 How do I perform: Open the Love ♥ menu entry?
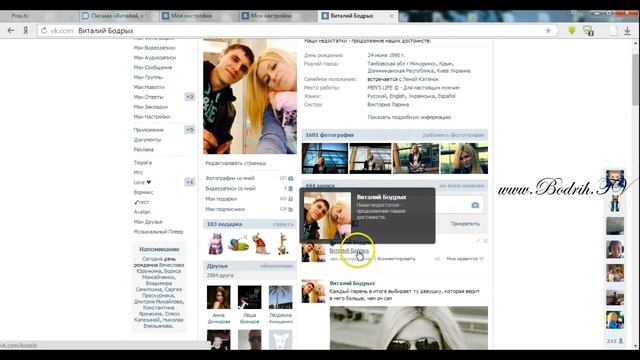(142, 182)
